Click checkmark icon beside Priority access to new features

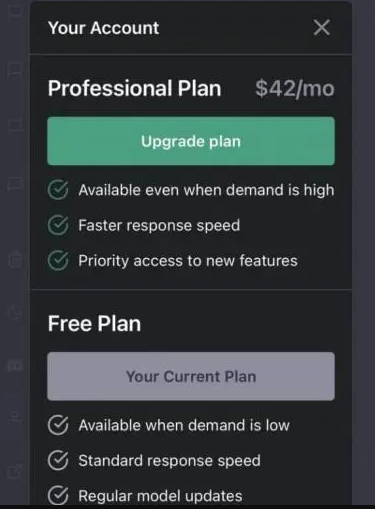click(58, 260)
